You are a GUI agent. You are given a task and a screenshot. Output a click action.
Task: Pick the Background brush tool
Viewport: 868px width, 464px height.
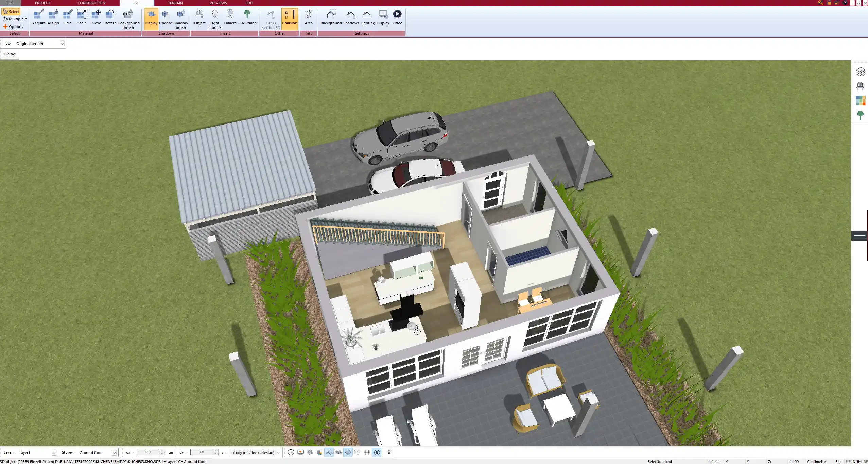tap(129, 19)
